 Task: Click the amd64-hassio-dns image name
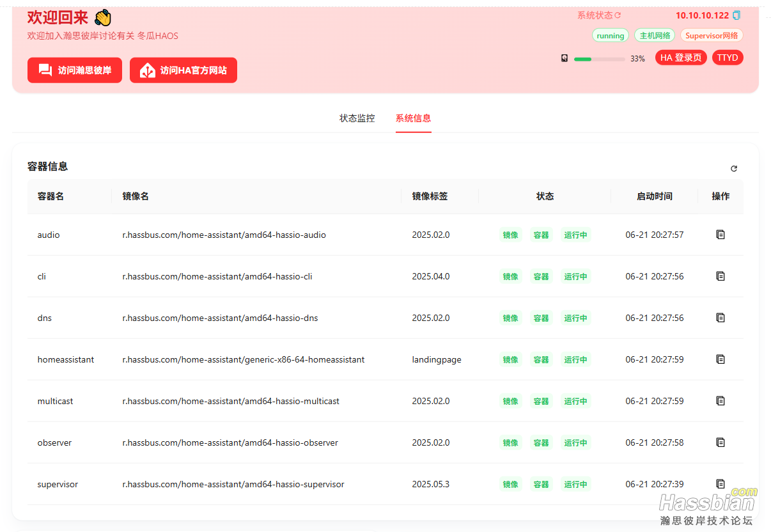point(221,318)
